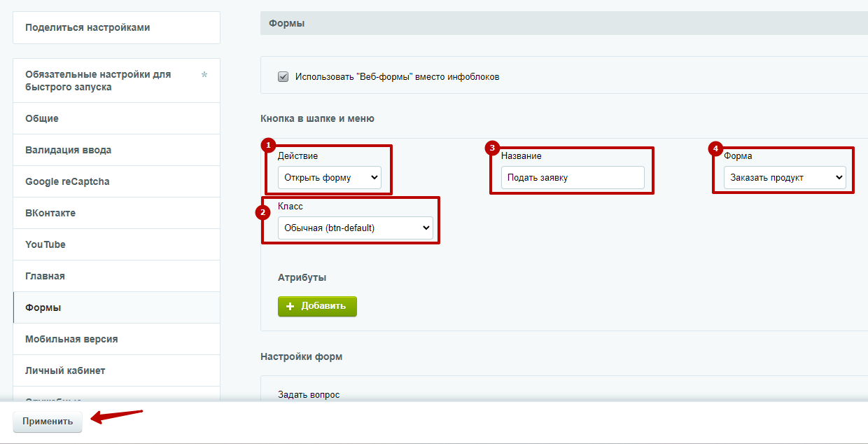This screenshot has width=868, height=444.
Task: Click the red numbered marker 4
Action: pyautogui.click(x=715, y=148)
